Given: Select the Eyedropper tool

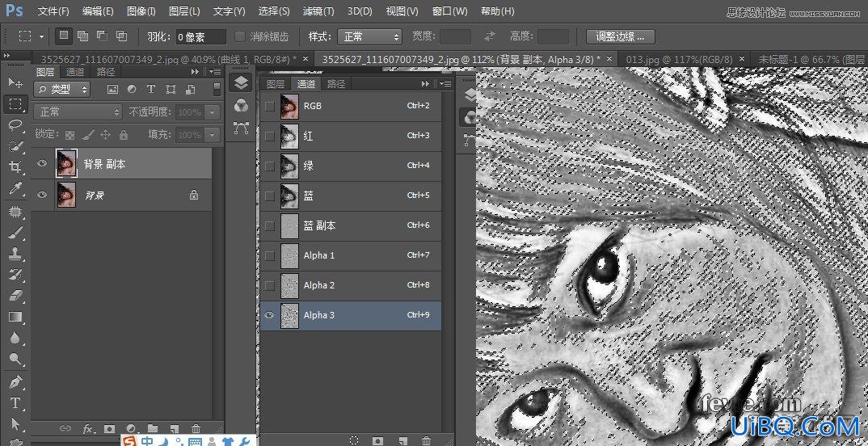Looking at the screenshot, I should (x=15, y=188).
